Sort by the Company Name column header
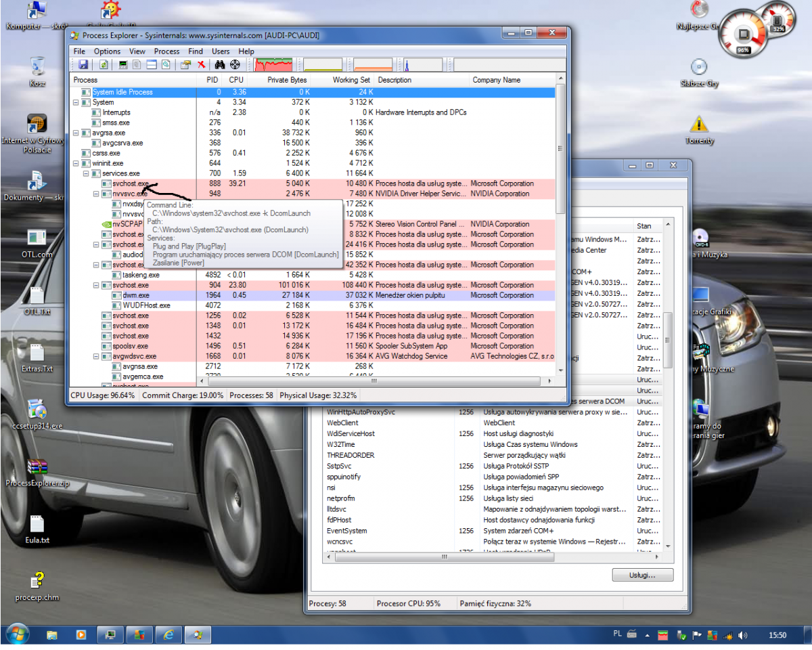812x650 pixels. [512, 80]
